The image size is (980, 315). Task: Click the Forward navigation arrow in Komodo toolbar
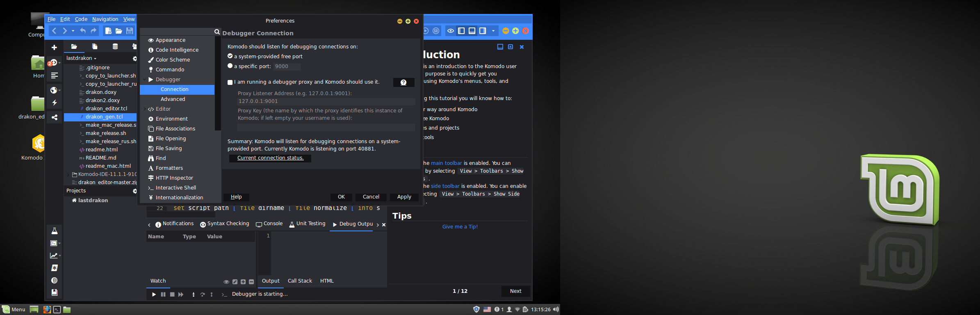[64, 31]
